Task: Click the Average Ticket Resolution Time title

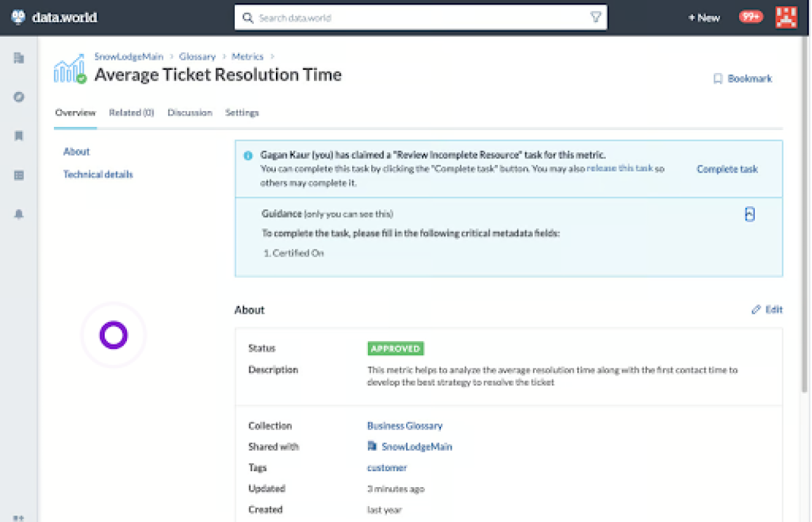Action: tap(218, 75)
